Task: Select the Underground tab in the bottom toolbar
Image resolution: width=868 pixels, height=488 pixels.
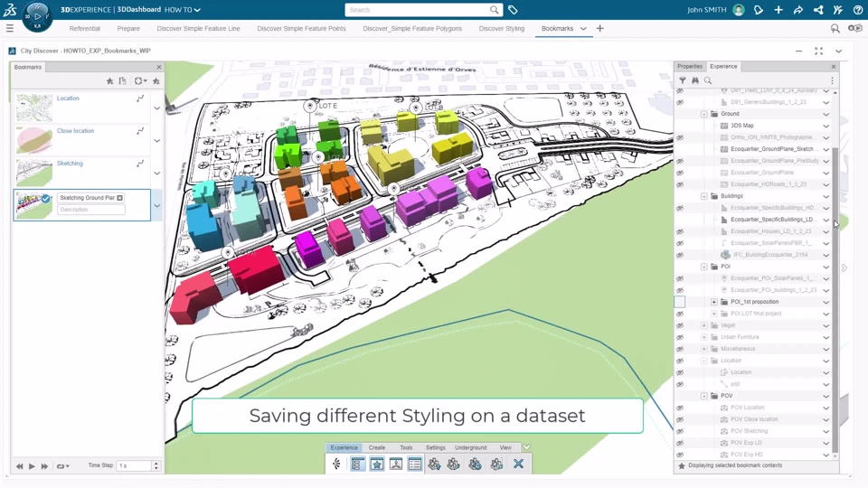Action: click(470, 447)
